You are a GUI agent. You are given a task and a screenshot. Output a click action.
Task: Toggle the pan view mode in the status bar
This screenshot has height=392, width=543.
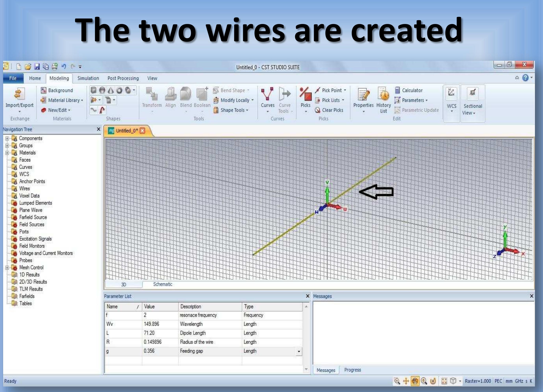coord(406,381)
